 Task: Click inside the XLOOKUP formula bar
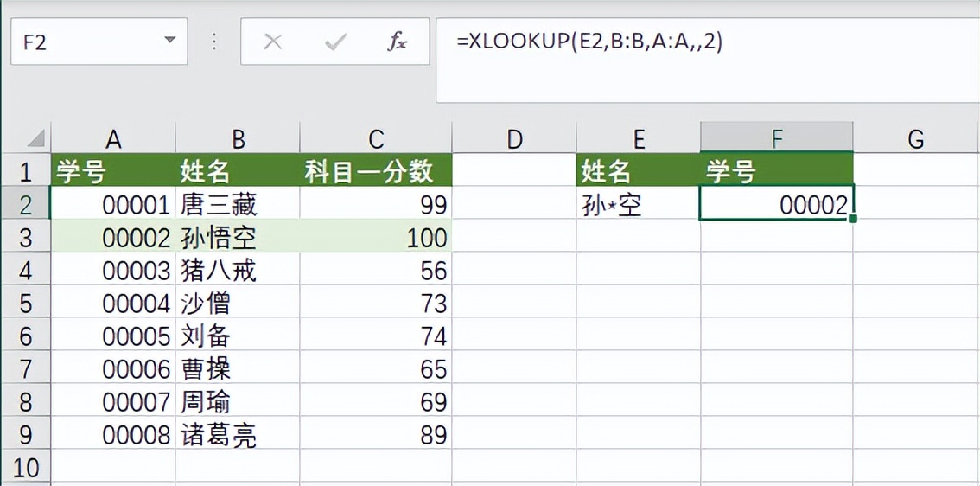(708, 60)
